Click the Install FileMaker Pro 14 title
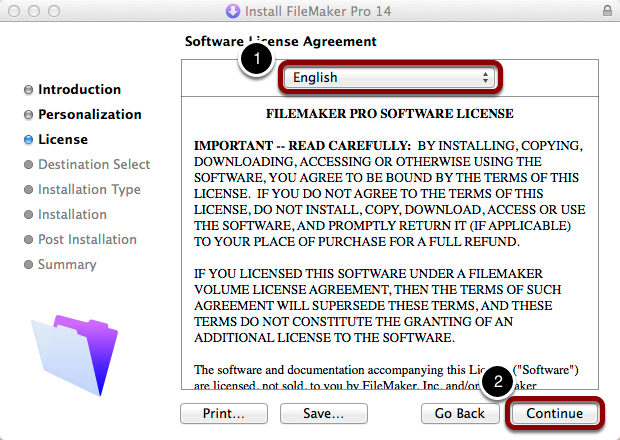This screenshot has width=620, height=440. 318,11
